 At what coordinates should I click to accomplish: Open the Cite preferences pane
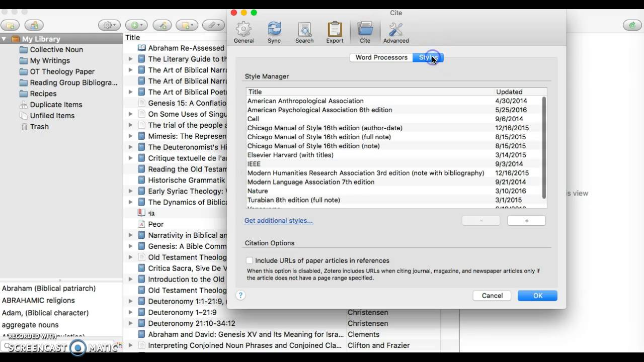coord(365,32)
